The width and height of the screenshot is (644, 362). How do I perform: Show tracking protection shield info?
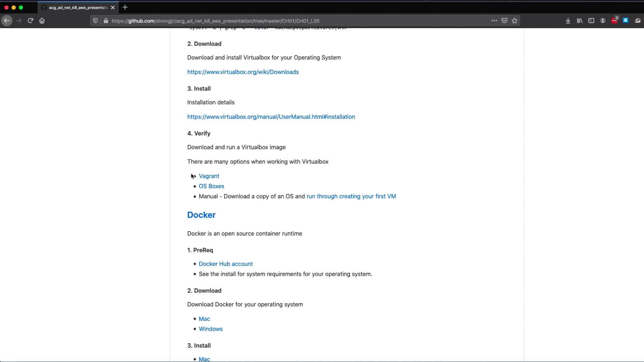[x=95, y=21]
